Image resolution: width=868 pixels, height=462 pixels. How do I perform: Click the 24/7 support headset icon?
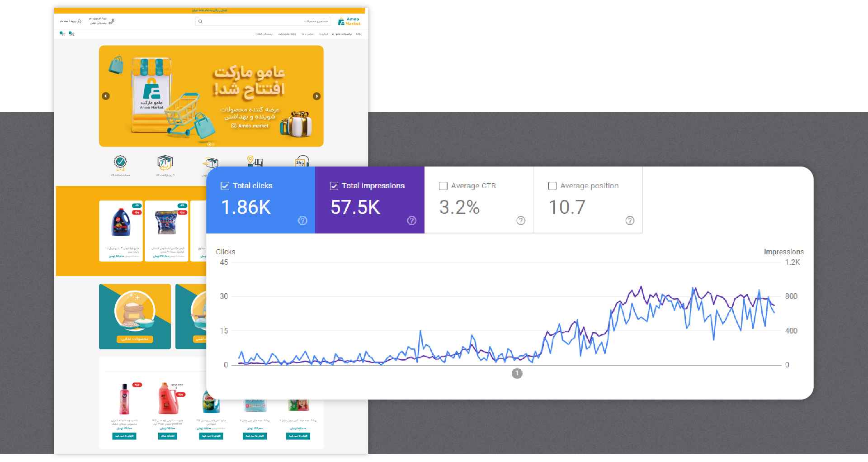(301, 161)
